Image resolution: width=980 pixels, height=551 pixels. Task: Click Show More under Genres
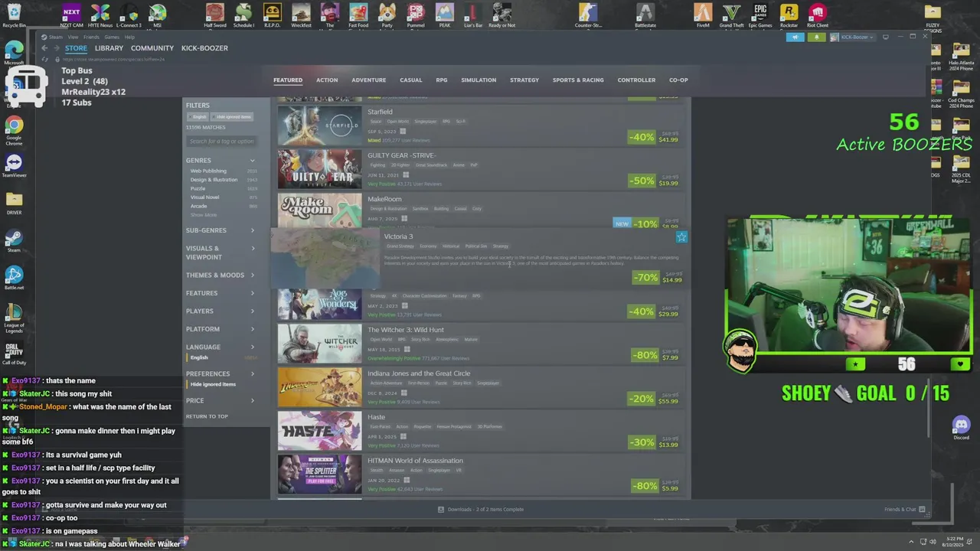pyautogui.click(x=203, y=215)
